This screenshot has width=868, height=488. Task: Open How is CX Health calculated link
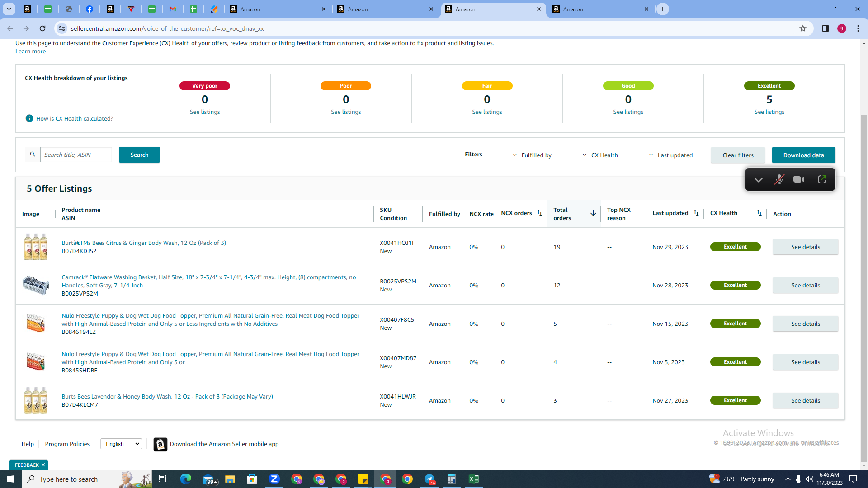click(75, 118)
